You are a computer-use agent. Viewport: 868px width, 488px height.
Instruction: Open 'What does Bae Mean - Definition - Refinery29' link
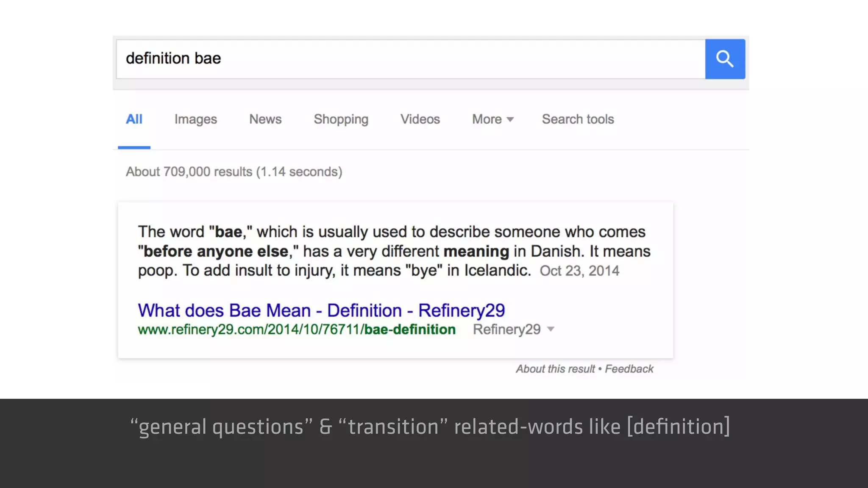[x=321, y=311]
